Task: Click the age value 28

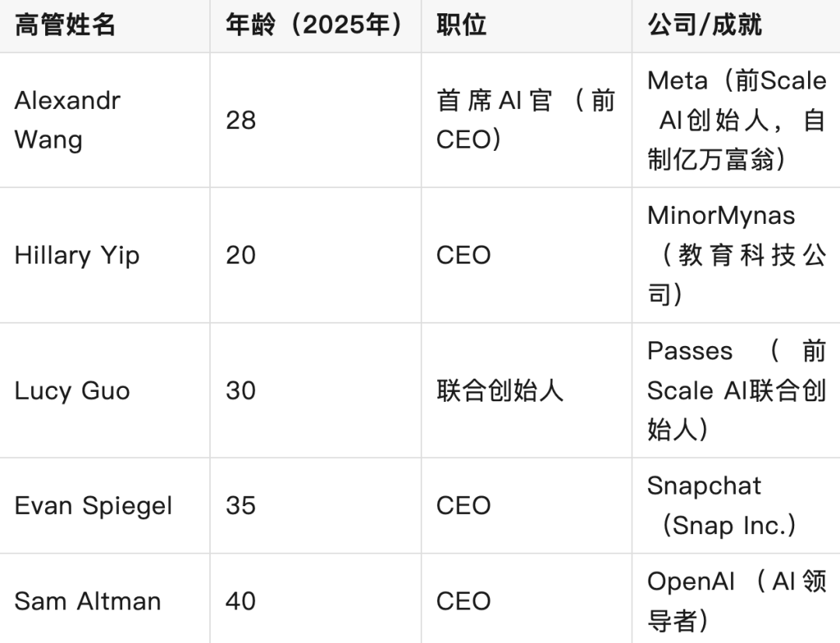Action: tap(241, 120)
